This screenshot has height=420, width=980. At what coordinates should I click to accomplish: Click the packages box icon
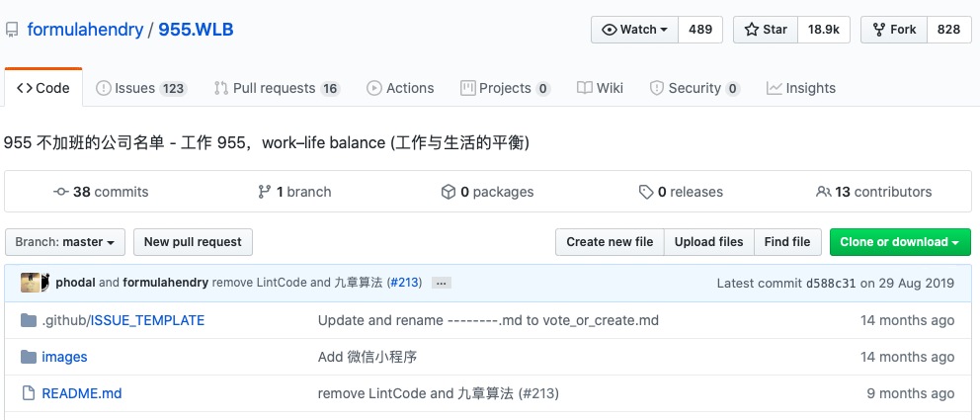pyautogui.click(x=448, y=192)
